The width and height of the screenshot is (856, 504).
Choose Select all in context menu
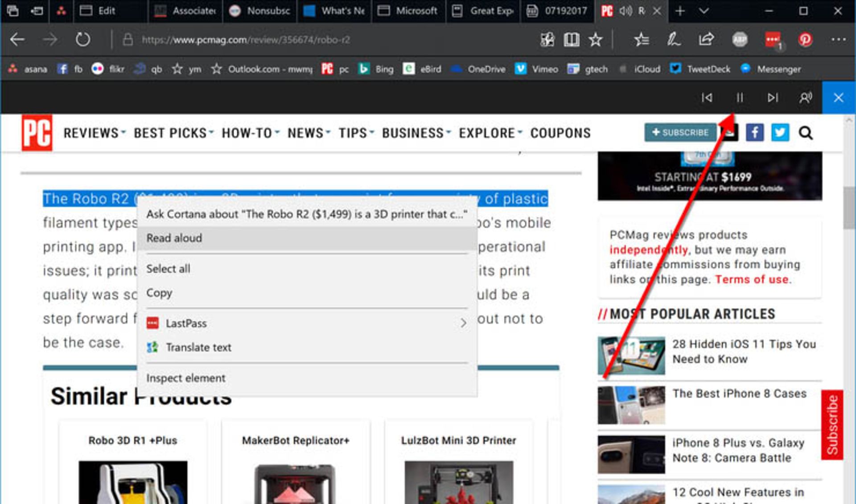pos(307,269)
